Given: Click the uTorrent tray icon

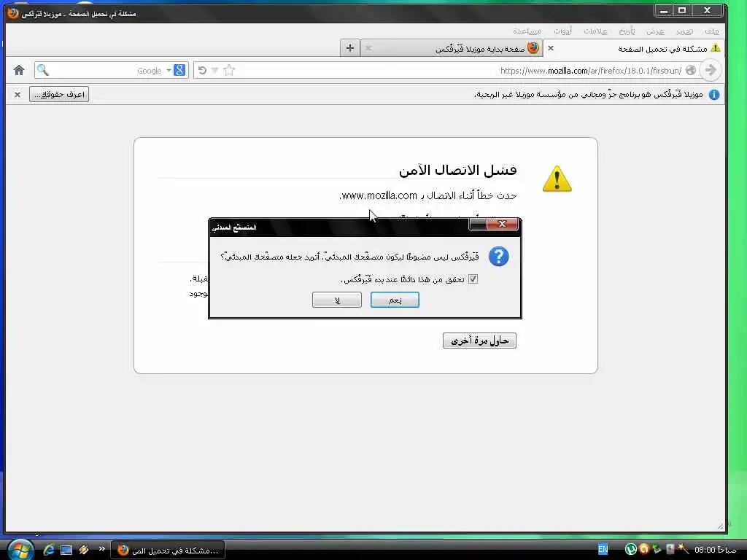Looking at the screenshot, I should coord(631,550).
